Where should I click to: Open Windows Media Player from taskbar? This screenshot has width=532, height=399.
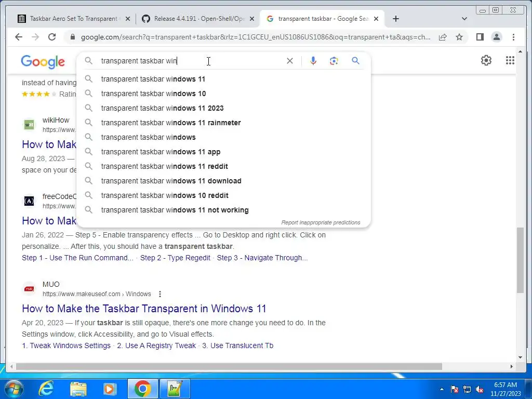[x=109, y=389]
